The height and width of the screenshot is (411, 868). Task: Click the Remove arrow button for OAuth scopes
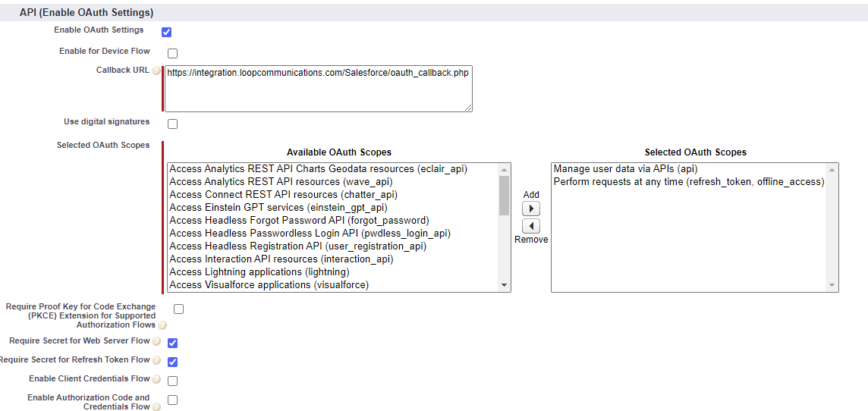(531, 226)
